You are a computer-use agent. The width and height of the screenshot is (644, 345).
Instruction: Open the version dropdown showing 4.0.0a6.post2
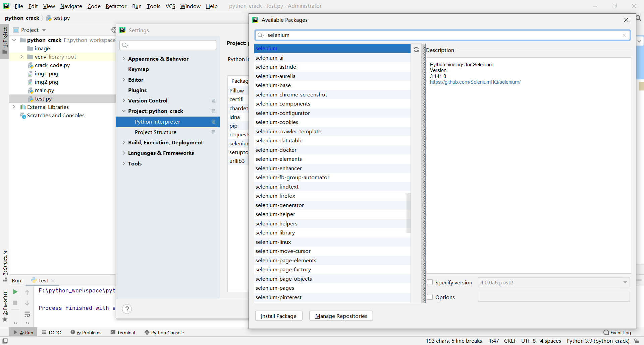(554, 282)
